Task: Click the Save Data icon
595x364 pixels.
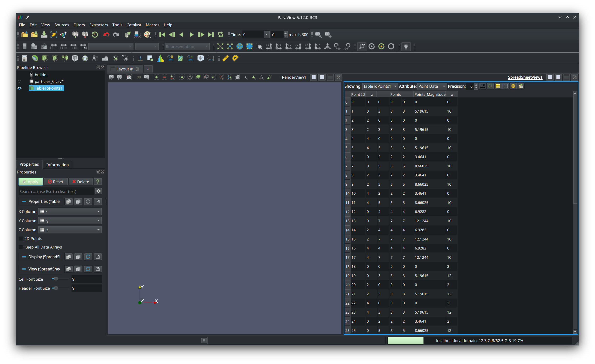Action: [44, 35]
